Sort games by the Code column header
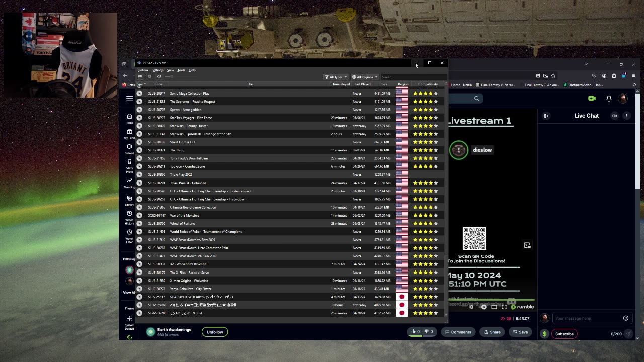 [x=158, y=84]
